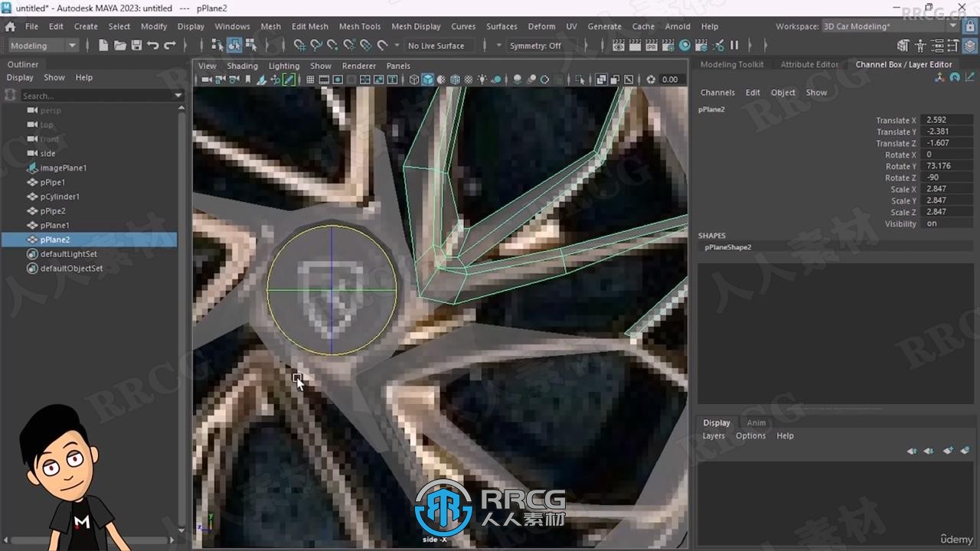Click the Pause Viewport 2 icon
Screen dimensions: 980x551
coord(734,45)
